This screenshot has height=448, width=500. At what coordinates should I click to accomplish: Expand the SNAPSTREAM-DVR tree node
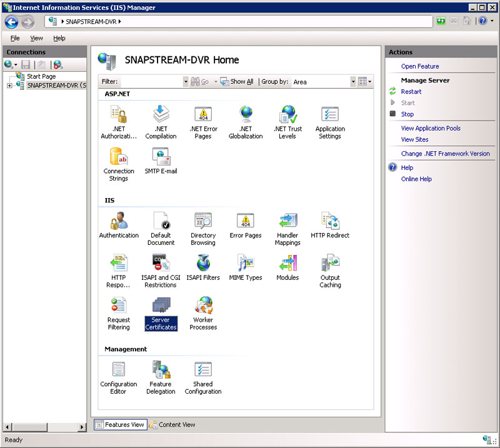(9, 86)
